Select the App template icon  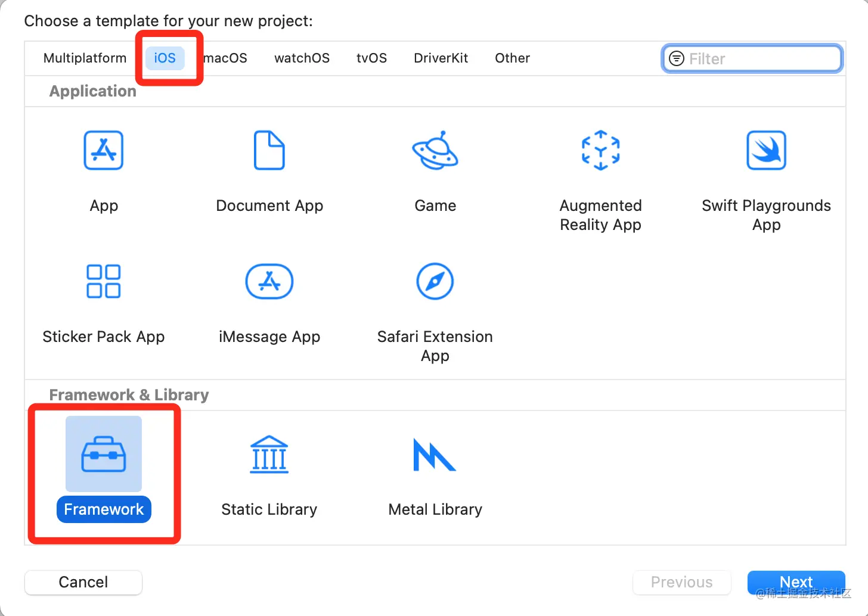104,151
